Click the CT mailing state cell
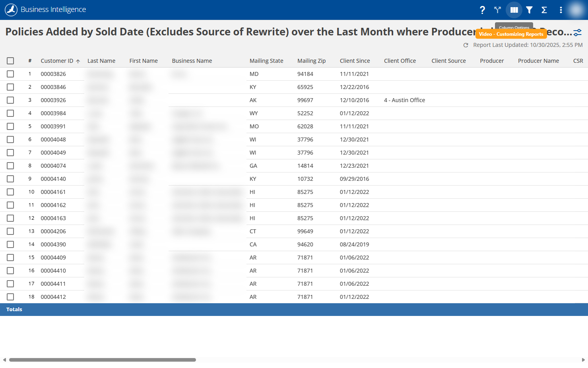This screenshot has width=588, height=368. pyautogui.click(x=253, y=231)
